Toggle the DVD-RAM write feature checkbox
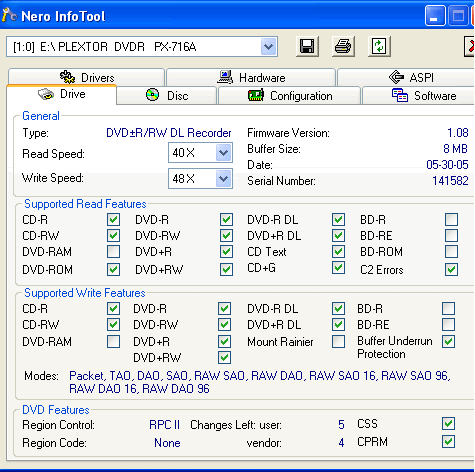Image resolution: width=475 pixels, height=472 pixels. [x=113, y=341]
